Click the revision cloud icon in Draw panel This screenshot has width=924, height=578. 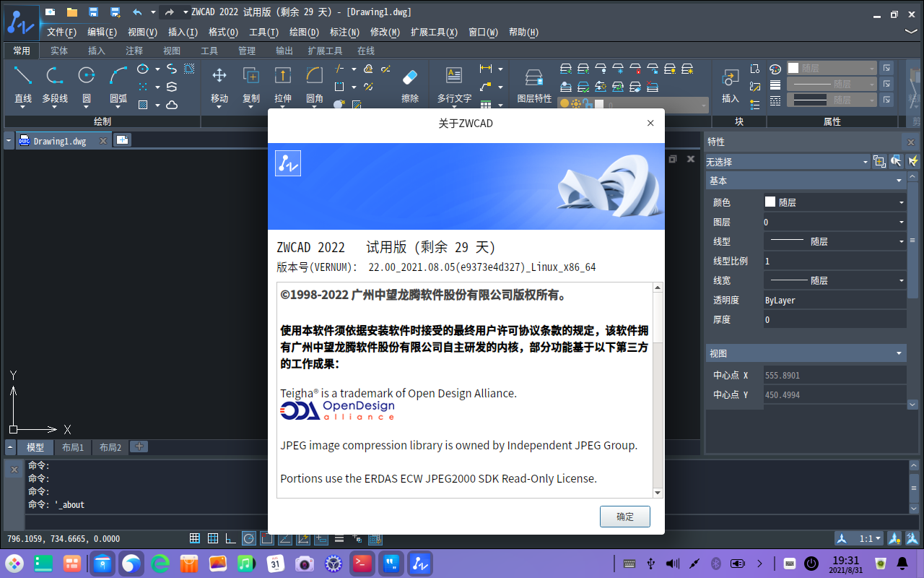point(172,105)
